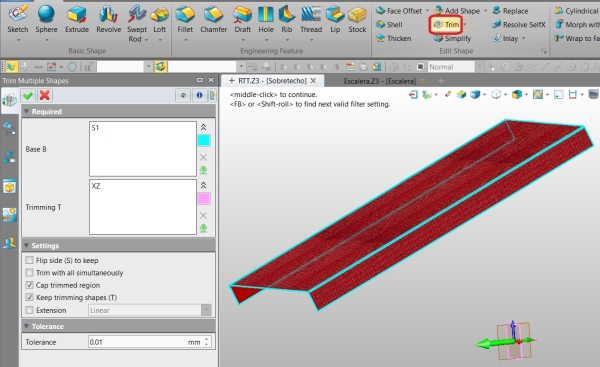Open the Extension type Linear dropdown
Viewport: 600px width, 367px height.
click(x=150, y=310)
